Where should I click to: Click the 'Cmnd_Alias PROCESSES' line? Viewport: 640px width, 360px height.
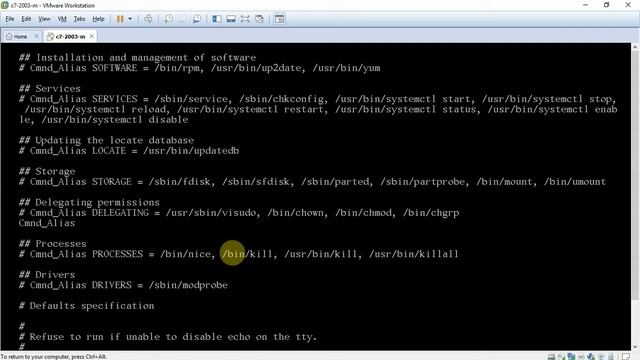point(239,254)
